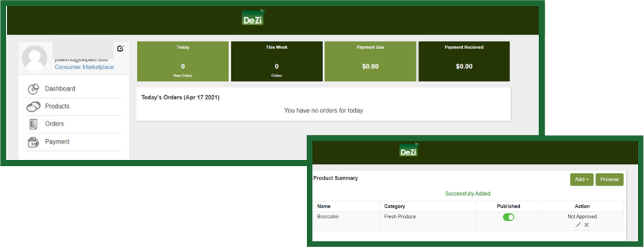Image resolution: width=644 pixels, height=247 pixels.
Task: Select the This Week orders card
Action: [276, 61]
